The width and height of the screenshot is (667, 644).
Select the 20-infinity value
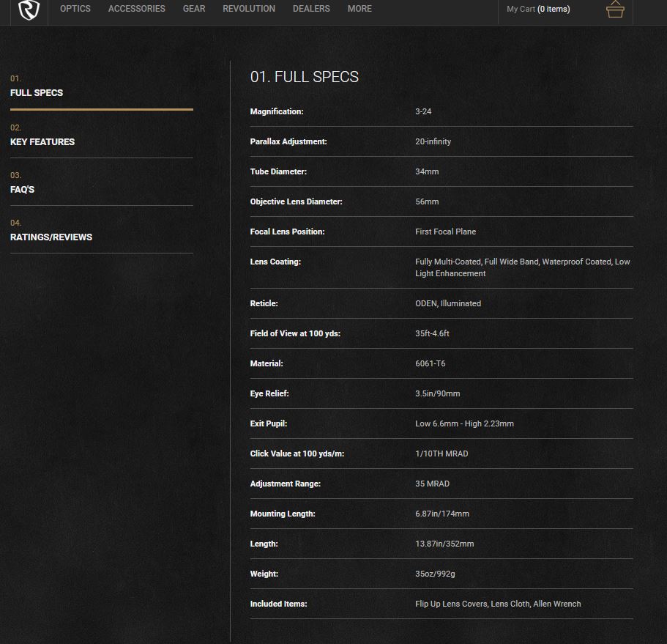(x=433, y=141)
